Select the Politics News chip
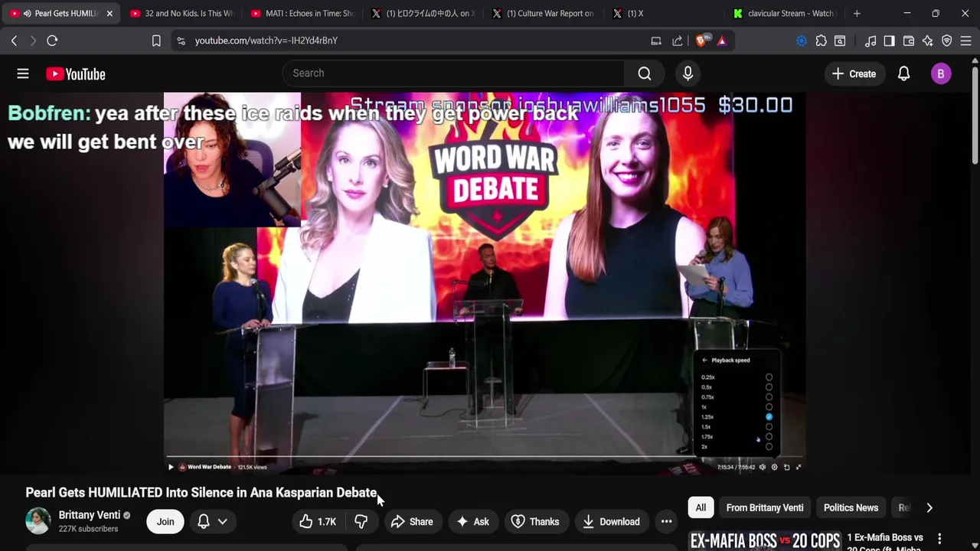Viewport: 980px width, 551px height. point(851,507)
